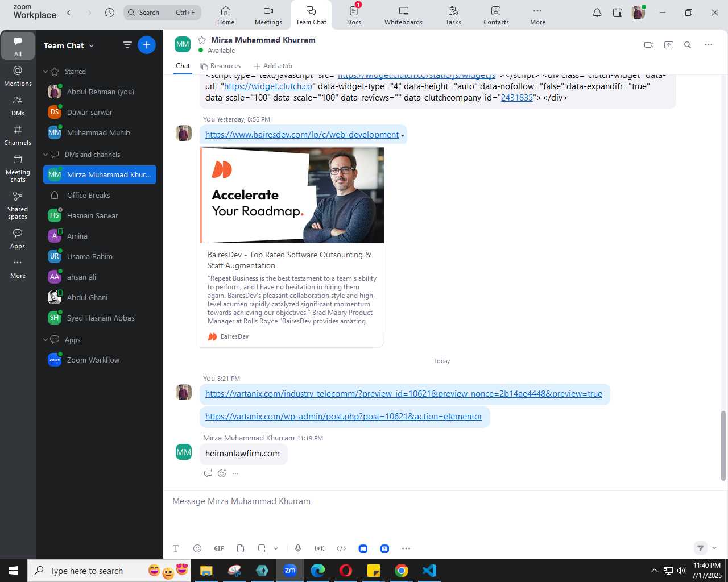Open the calendar icon in top bar
The width and height of the screenshot is (728, 582).
pos(618,13)
